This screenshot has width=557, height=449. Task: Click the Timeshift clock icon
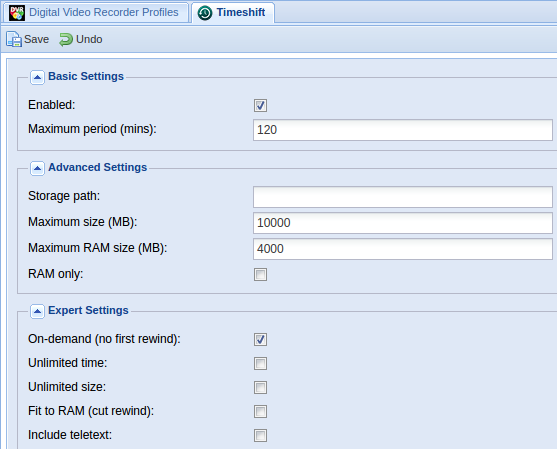205,13
